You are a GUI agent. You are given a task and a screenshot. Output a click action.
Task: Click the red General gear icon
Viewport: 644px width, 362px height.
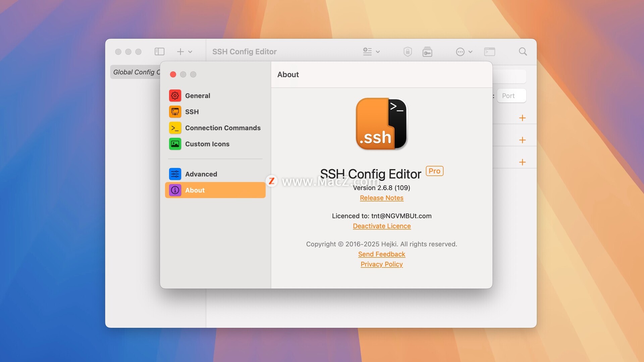pyautogui.click(x=175, y=96)
